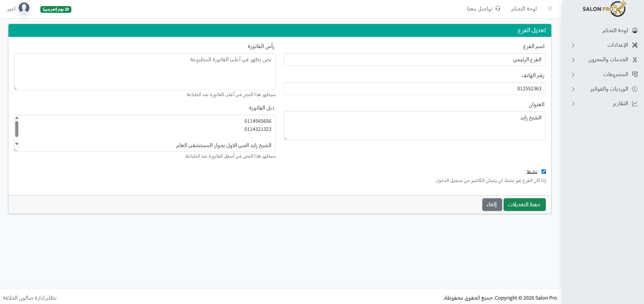Click the chart icon beside التقارير
644x304 pixels.
(x=635, y=103)
